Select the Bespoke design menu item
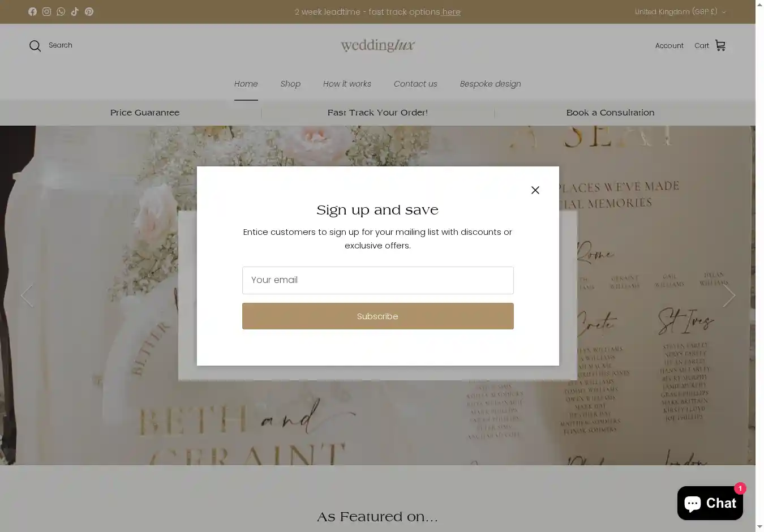The image size is (764, 532). pyautogui.click(x=490, y=84)
